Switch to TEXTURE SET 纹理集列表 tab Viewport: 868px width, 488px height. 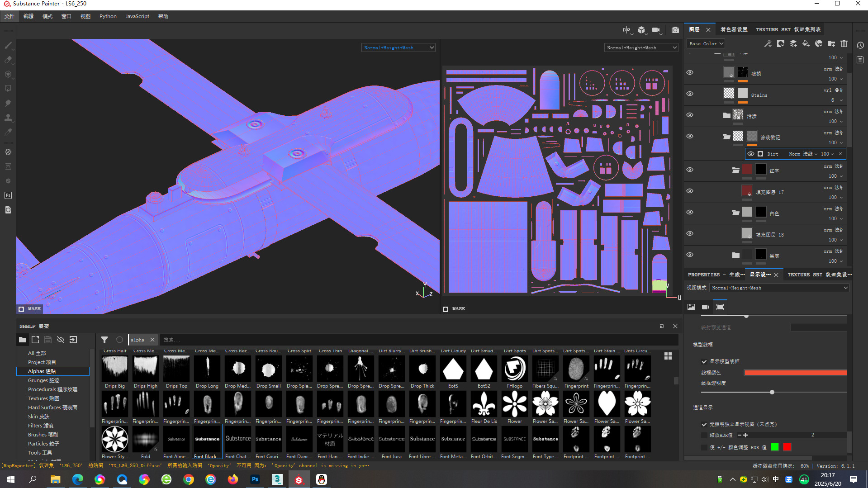tap(788, 29)
